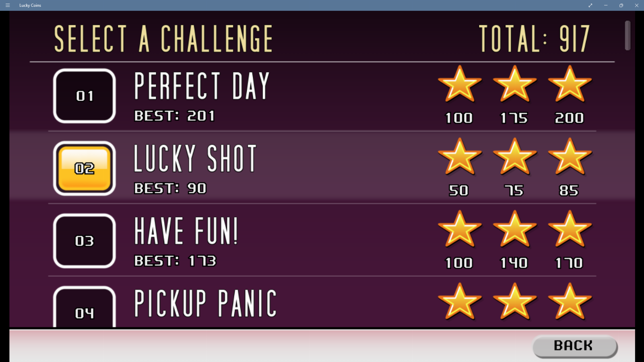Choose the challenge 03 number box
This screenshot has width=644, height=362.
click(85, 241)
